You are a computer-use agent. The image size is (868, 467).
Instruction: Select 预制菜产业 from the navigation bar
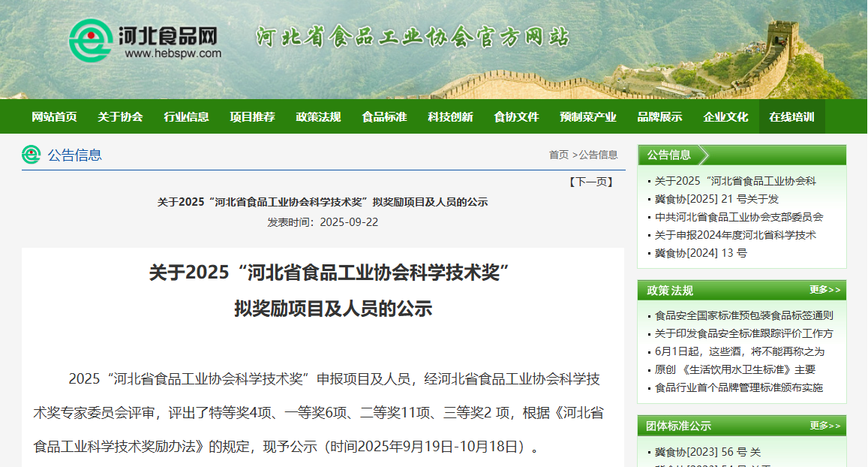(587, 117)
